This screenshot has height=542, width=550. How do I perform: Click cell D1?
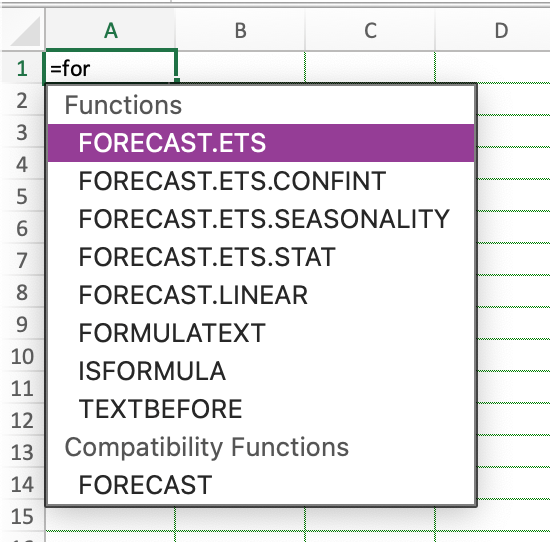point(493,67)
